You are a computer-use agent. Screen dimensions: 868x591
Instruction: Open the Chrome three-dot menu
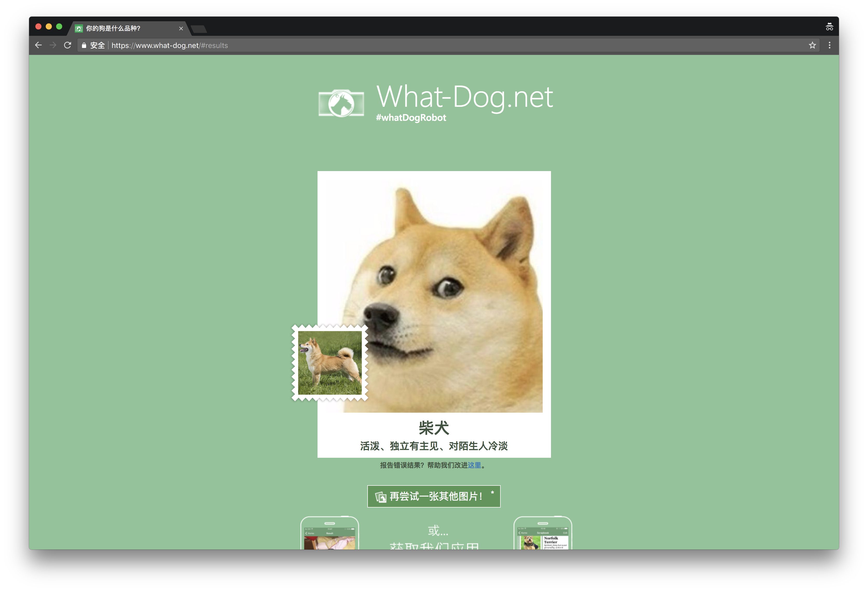tap(830, 45)
